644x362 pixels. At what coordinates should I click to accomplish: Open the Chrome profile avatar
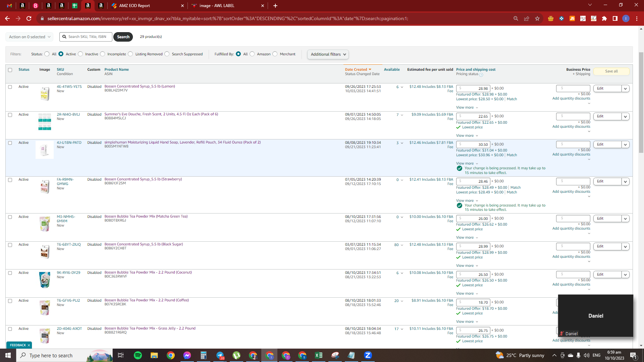tap(626, 18)
